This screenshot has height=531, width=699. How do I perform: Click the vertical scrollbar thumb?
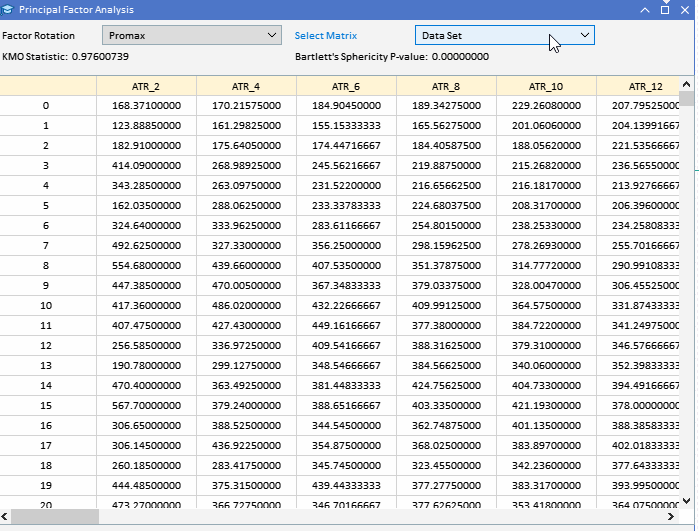[687, 98]
